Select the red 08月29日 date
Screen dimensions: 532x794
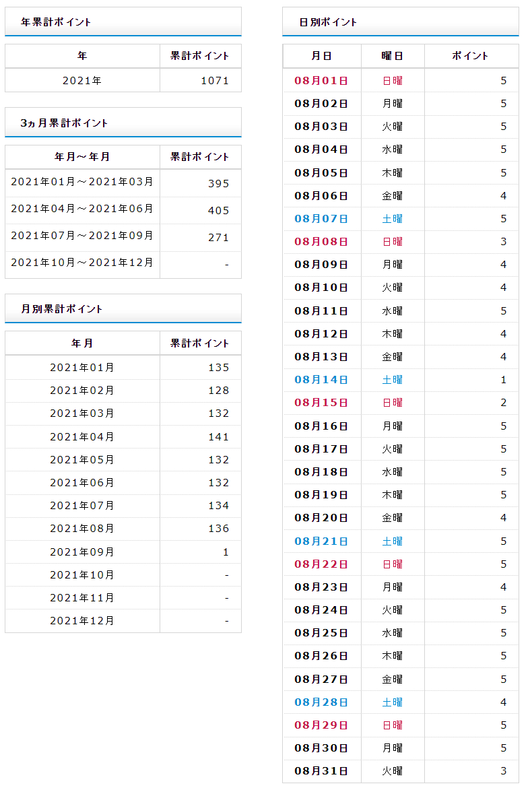click(321, 725)
